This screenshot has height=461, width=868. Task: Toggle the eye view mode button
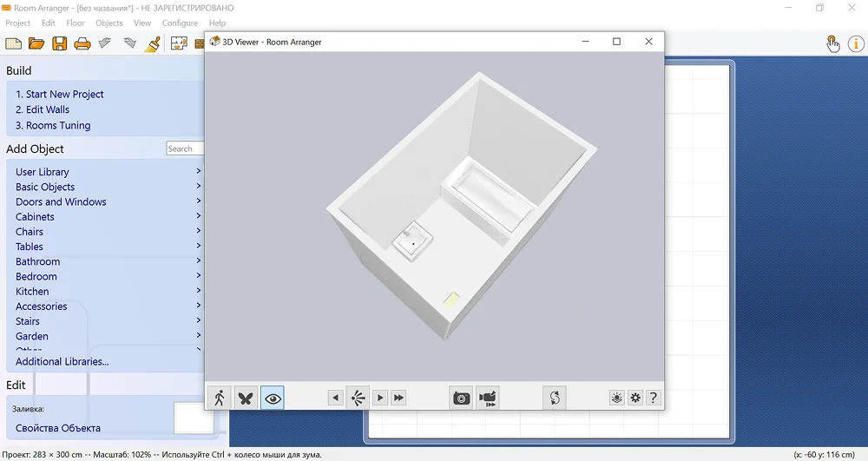[273, 398]
